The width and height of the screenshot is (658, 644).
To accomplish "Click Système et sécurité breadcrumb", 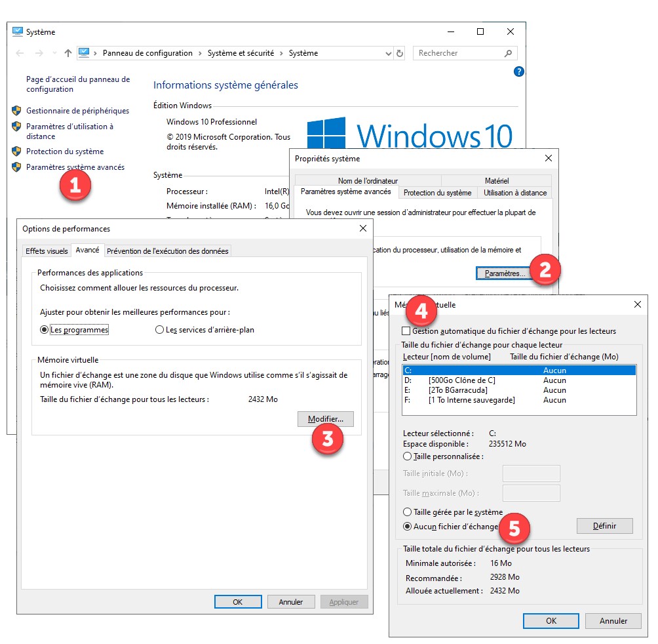I will [x=241, y=53].
